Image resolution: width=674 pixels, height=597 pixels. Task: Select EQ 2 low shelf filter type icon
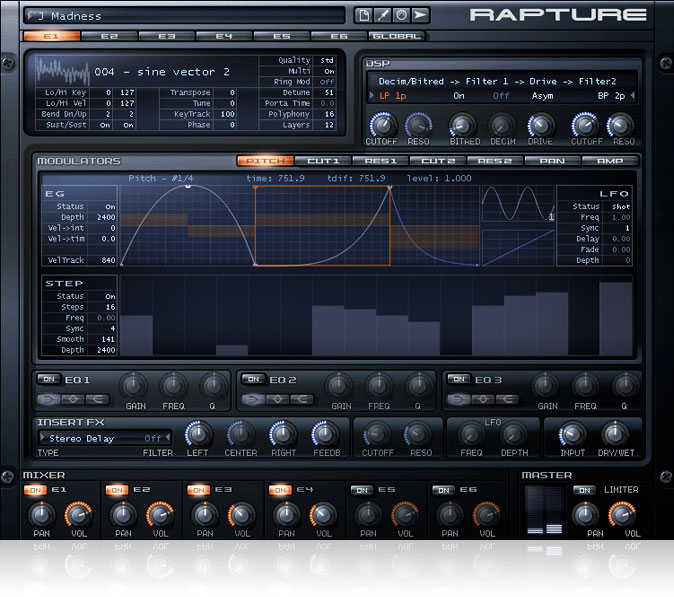pos(253,399)
